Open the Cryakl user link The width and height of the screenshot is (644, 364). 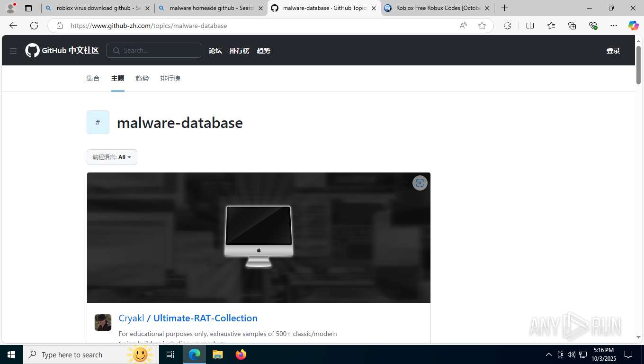pyautogui.click(x=131, y=318)
